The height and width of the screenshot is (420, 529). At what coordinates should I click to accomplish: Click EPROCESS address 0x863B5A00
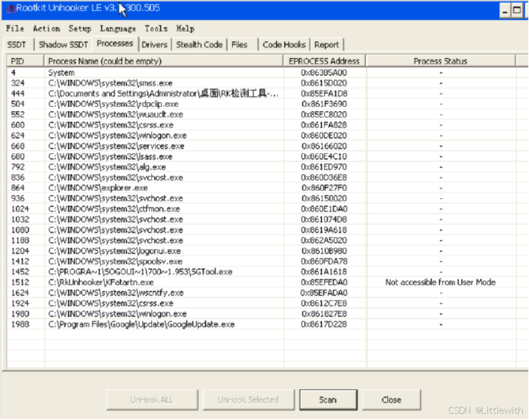pos(324,73)
